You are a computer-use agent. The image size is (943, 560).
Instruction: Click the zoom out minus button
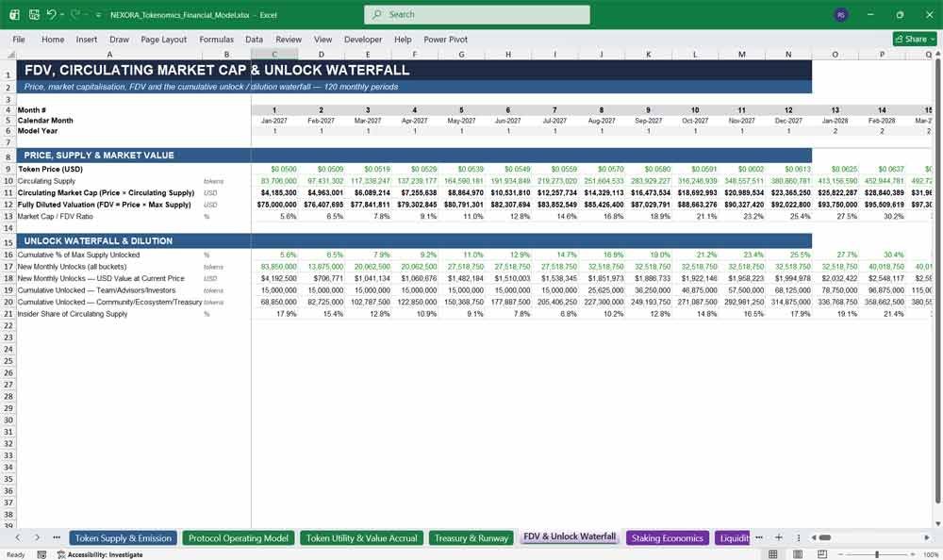tap(841, 554)
